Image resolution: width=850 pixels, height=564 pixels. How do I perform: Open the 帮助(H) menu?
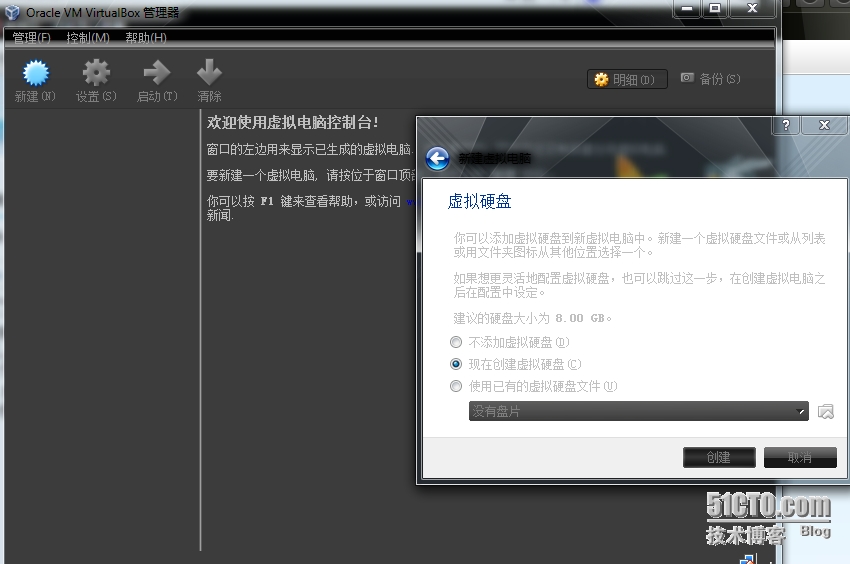pyautogui.click(x=146, y=37)
